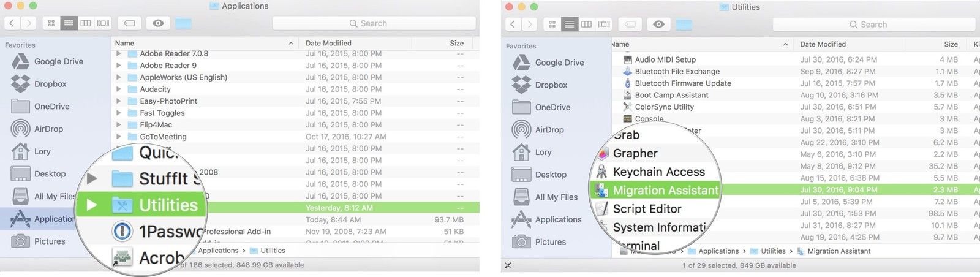980x277 pixels.
Task: Toggle Quick Look eye in the Applications window
Action: (158, 23)
